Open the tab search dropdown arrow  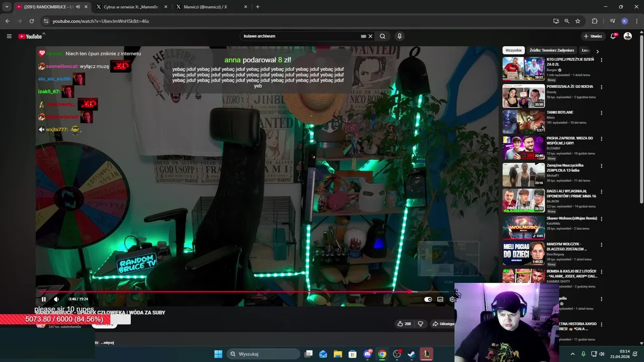7,7
